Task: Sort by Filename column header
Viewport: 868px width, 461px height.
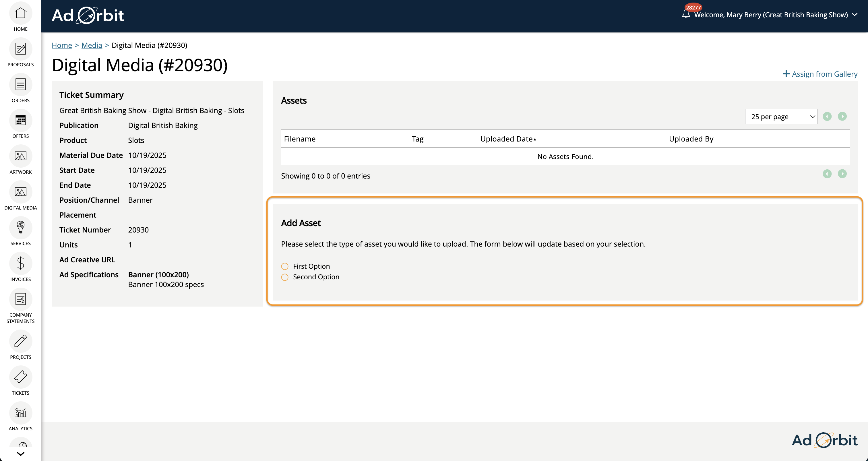Action: [x=300, y=139]
